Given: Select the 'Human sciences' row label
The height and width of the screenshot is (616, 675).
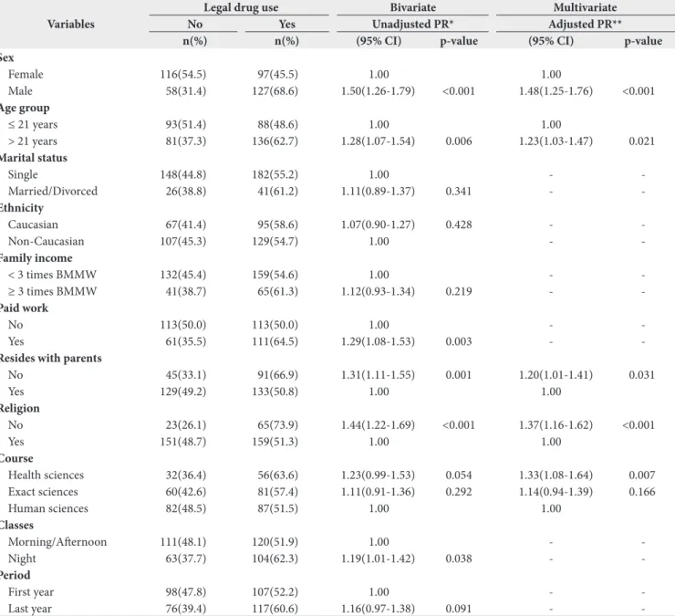Looking at the screenshot, I should pos(48,508).
